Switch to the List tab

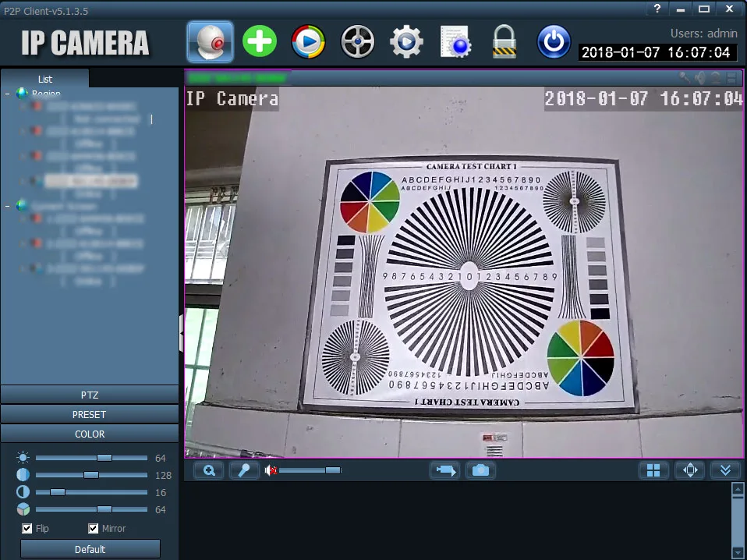[x=45, y=79]
